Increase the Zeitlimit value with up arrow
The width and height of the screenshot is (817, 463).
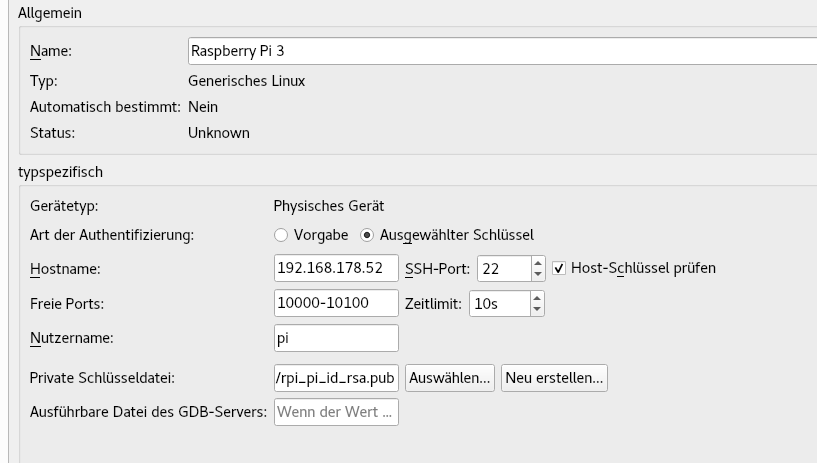[x=537, y=298]
